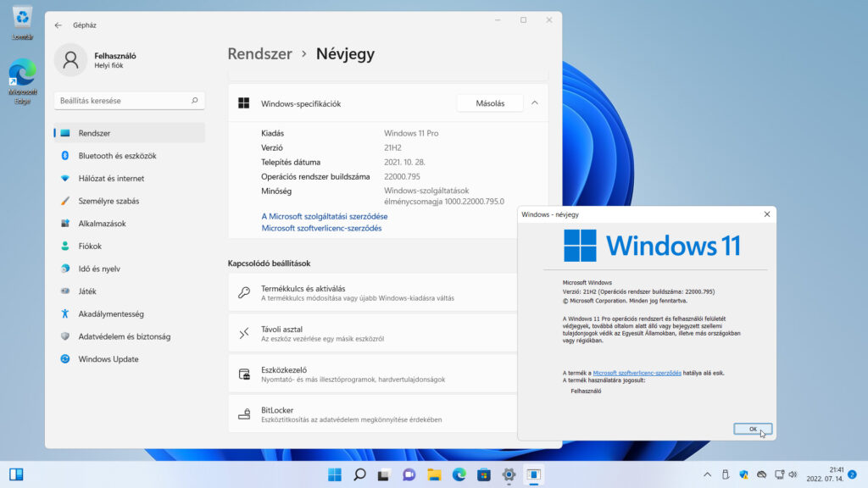The width and height of the screenshot is (868, 488).
Task: Open Termékkulcs és aktiválás
Action: tap(373, 292)
